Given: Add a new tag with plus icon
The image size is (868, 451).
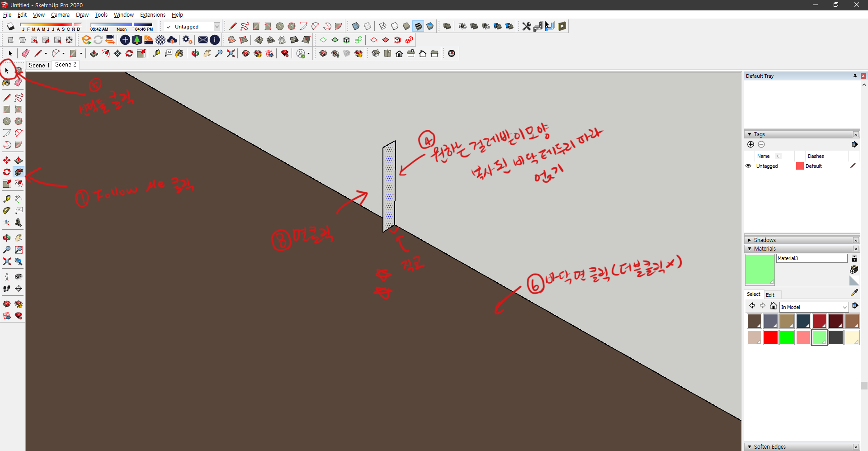Looking at the screenshot, I should 750,144.
